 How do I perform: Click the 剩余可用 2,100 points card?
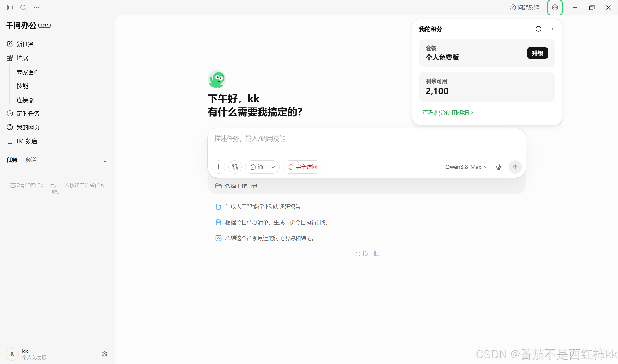(487, 87)
